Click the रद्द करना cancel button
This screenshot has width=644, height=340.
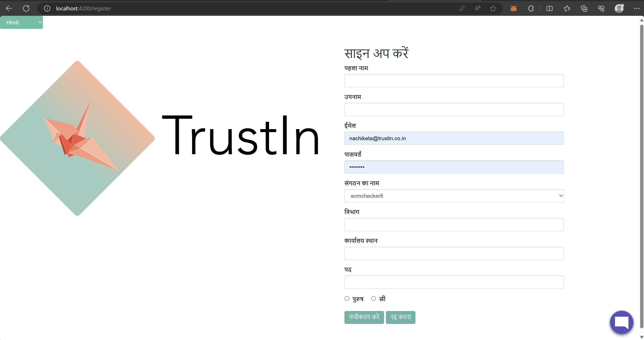click(x=400, y=317)
